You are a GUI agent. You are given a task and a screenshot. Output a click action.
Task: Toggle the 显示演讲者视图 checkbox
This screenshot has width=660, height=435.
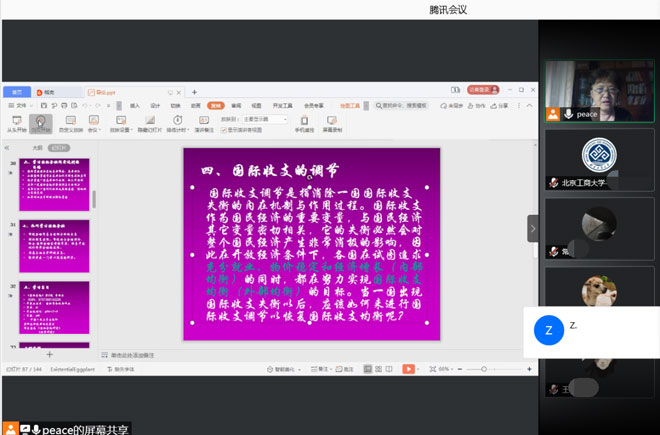tap(224, 129)
